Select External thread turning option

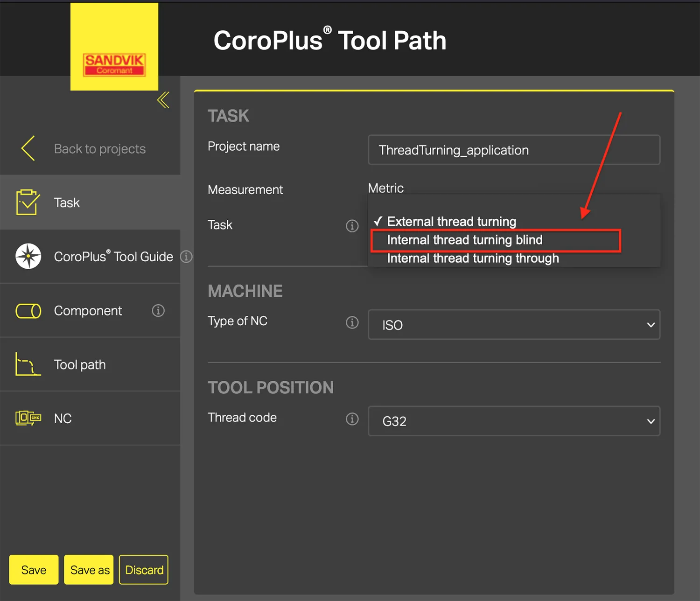pyautogui.click(x=451, y=222)
